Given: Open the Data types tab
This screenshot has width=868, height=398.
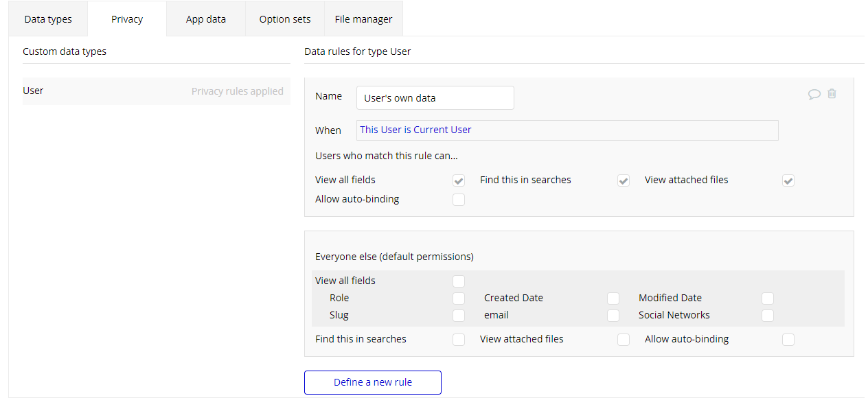Looking at the screenshot, I should click(x=48, y=19).
